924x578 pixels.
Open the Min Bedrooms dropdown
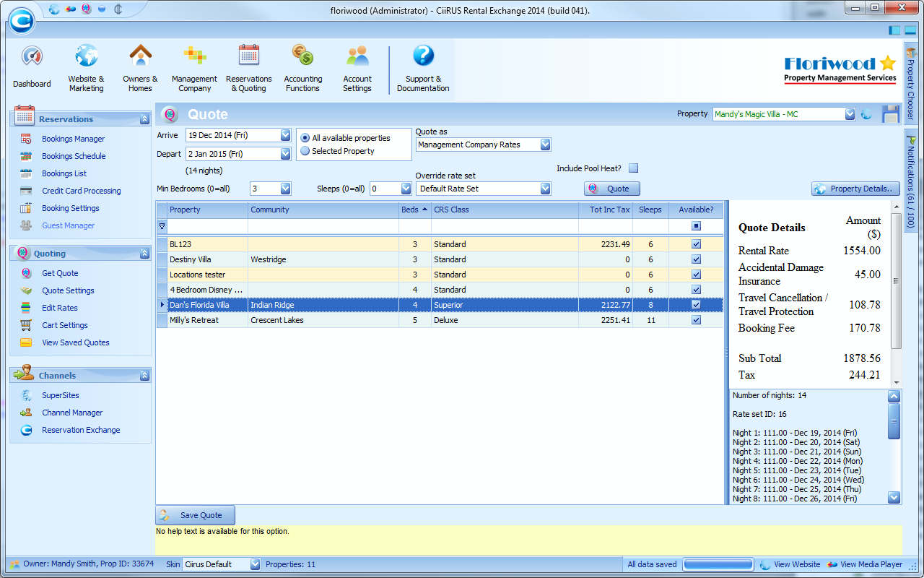(285, 189)
